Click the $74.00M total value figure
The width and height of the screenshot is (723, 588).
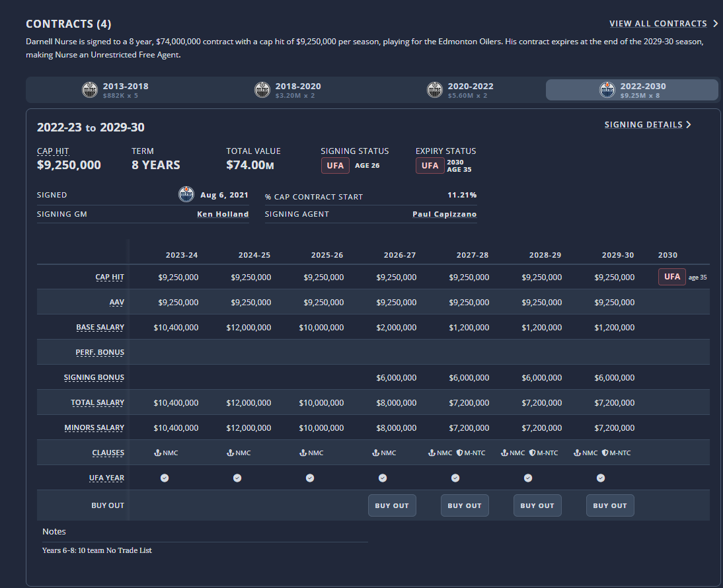click(x=250, y=165)
